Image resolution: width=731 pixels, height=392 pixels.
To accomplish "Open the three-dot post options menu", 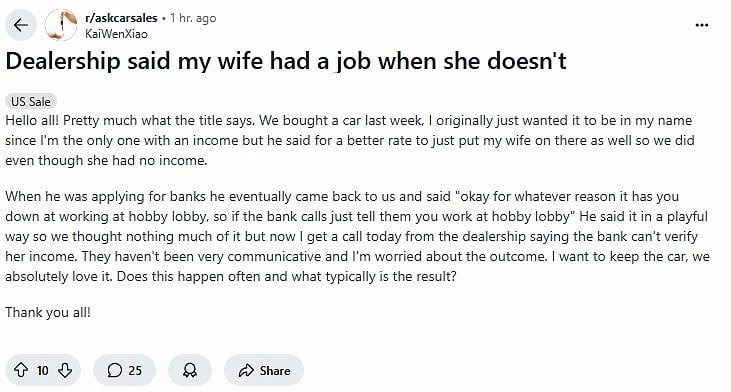I will [x=702, y=25].
